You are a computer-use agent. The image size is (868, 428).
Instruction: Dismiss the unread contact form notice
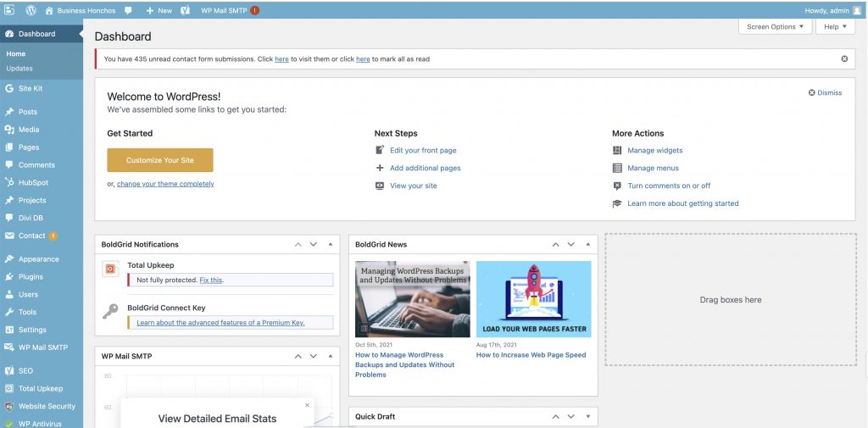844,58
